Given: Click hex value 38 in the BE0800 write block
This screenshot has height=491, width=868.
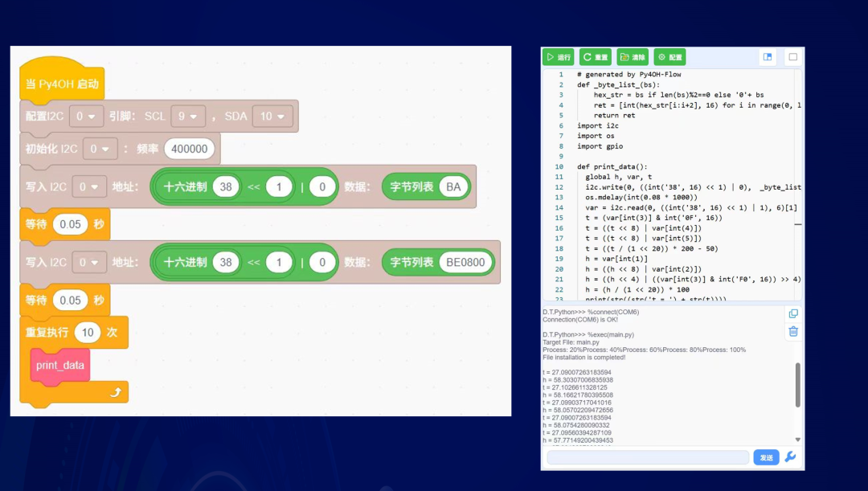Looking at the screenshot, I should pyautogui.click(x=226, y=263).
